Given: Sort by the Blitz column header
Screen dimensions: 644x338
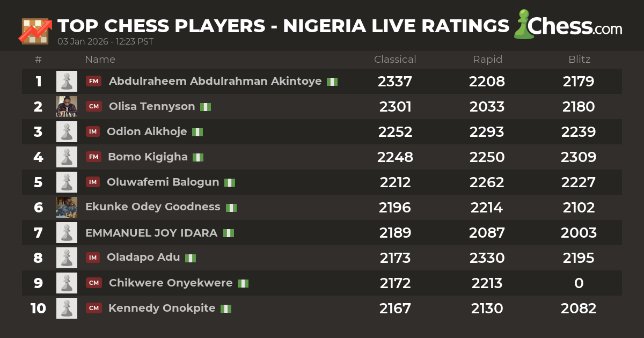Looking at the screenshot, I should pyautogui.click(x=579, y=60).
